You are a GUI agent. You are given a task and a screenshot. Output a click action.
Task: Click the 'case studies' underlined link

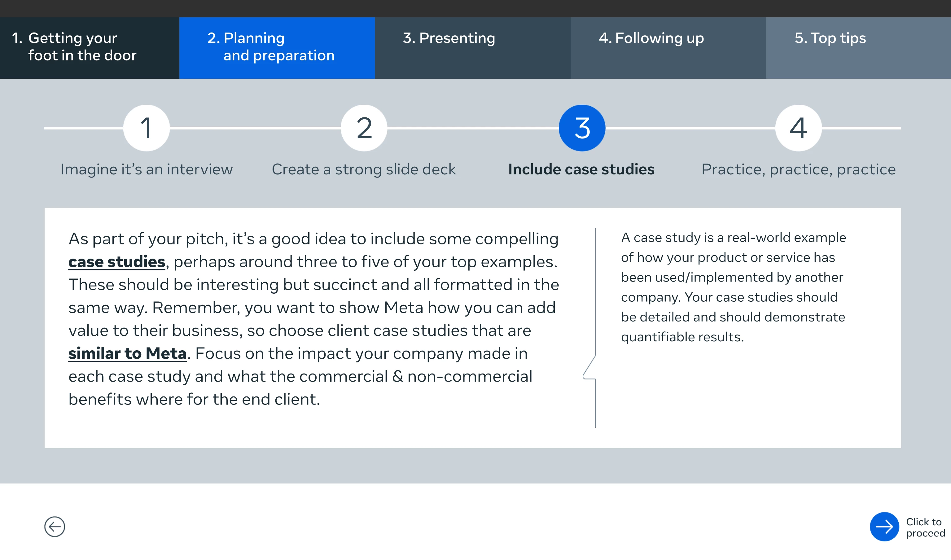pyautogui.click(x=116, y=262)
